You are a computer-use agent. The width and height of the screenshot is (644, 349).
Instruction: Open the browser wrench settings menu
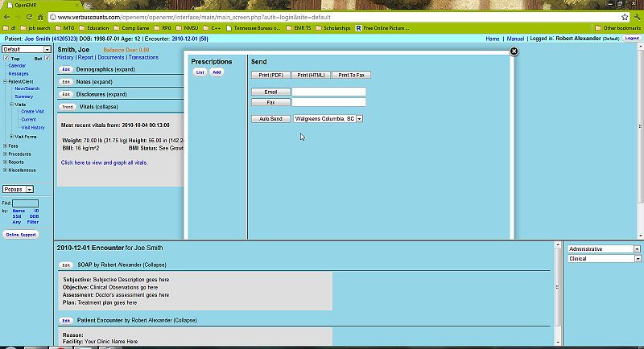[636, 17]
